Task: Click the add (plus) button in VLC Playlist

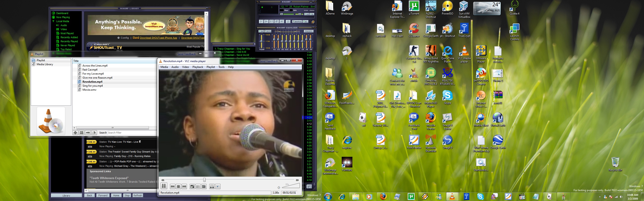Action: click(75, 133)
